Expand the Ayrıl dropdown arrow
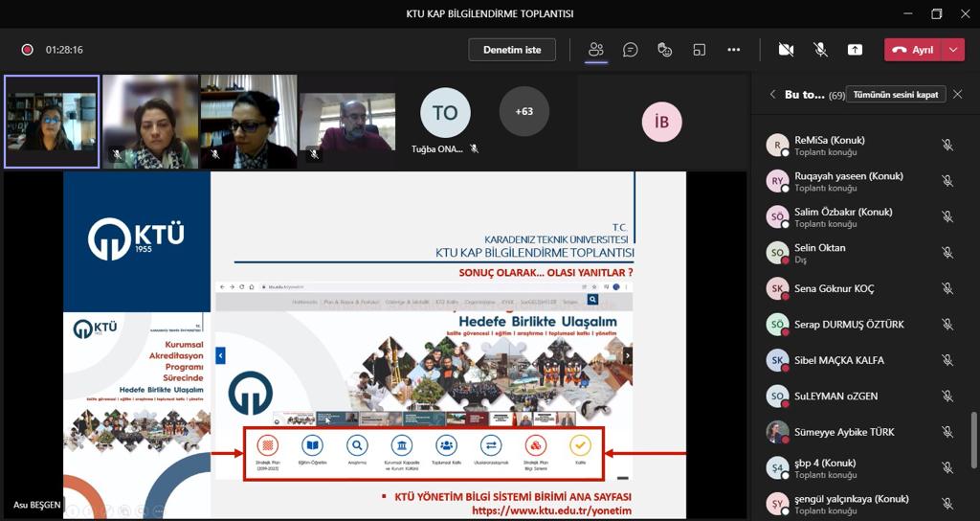The height and width of the screenshot is (521, 980). coord(953,50)
